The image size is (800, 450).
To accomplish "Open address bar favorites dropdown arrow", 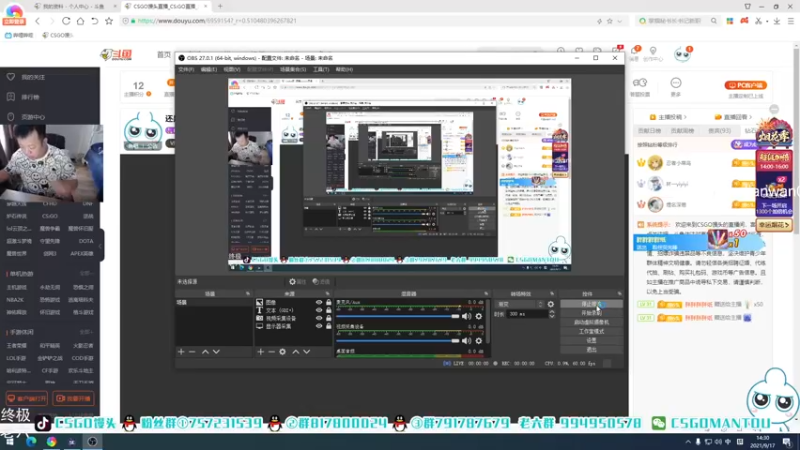I will pyautogui.click(x=619, y=21).
